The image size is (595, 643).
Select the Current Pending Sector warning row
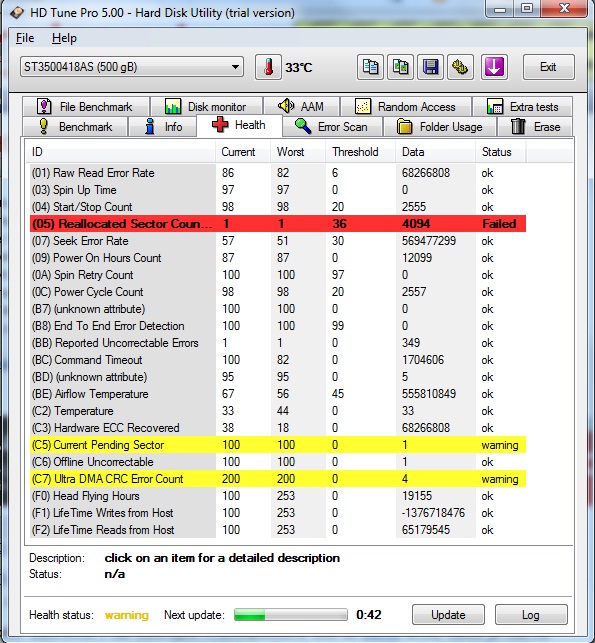coord(278,445)
